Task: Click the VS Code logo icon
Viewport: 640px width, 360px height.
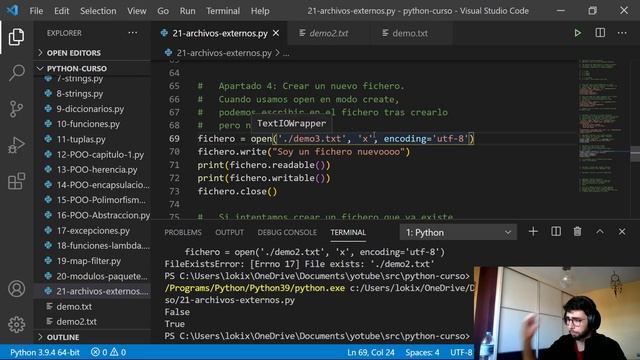Action: (x=12, y=10)
